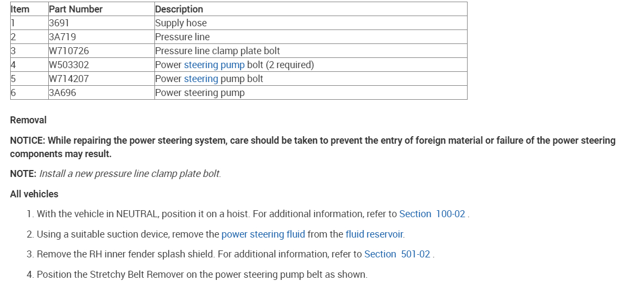Click the "fluid reservoir" link

(374, 234)
